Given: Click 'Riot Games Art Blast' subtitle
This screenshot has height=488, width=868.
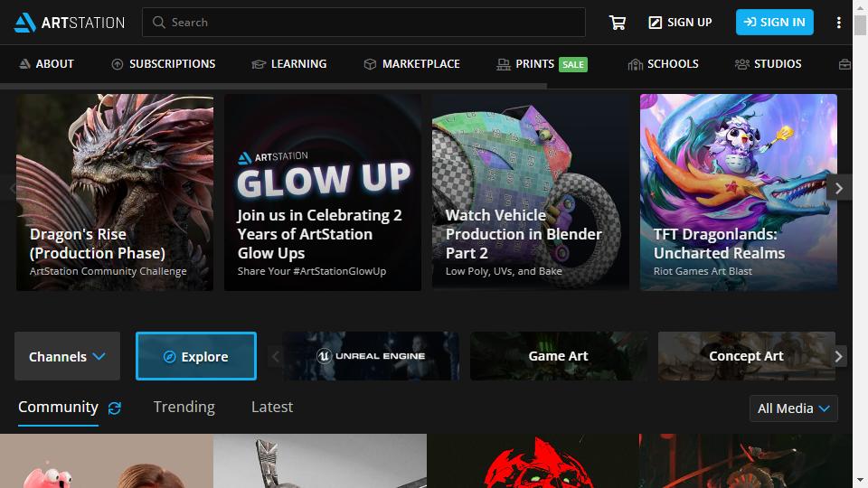Looking at the screenshot, I should pos(703,272).
